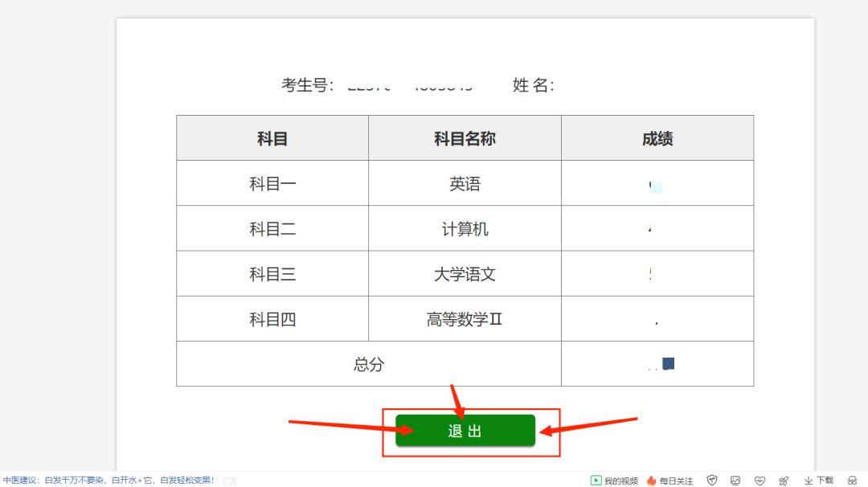This screenshot has height=487, width=868.
Task: Select the 科目三 cell
Action: [272, 274]
